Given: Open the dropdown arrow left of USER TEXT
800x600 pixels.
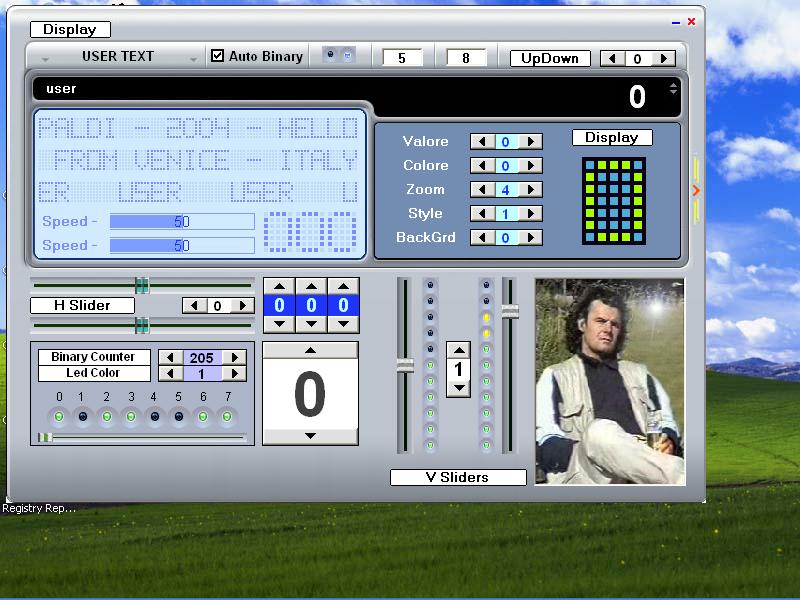Looking at the screenshot, I should click(x=45, y=60).
